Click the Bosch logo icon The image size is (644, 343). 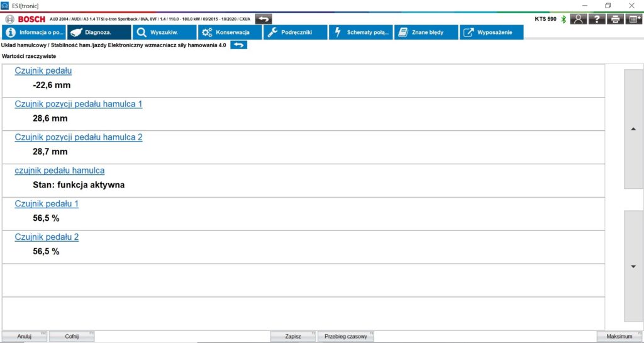point(11,19)
